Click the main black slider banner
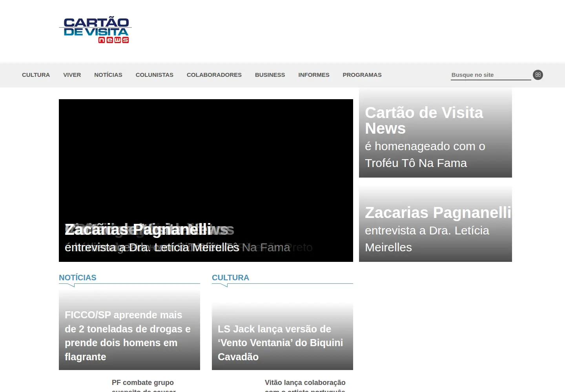This screenshot has width=565, height=392. [206, 180]
